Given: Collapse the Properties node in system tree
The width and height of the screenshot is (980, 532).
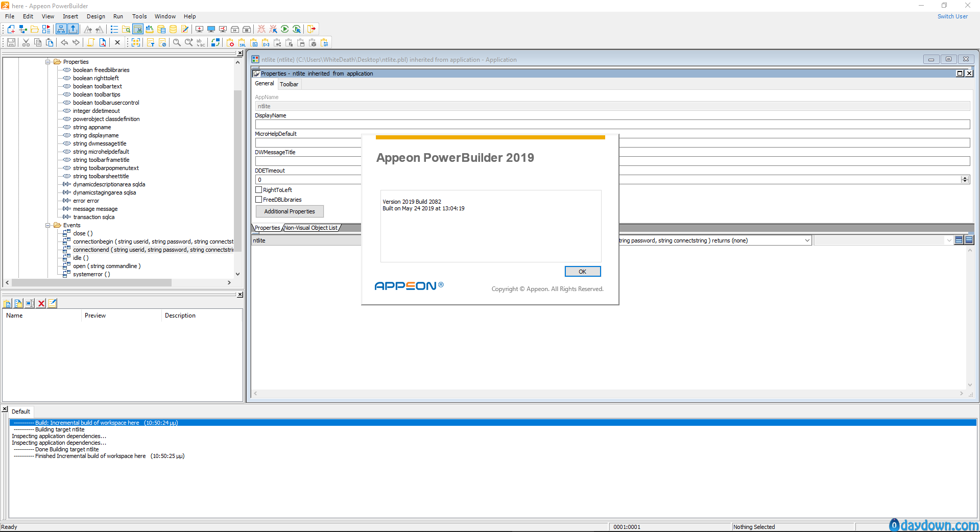Looking at the screenshot, I should click(x=48, y=62).
